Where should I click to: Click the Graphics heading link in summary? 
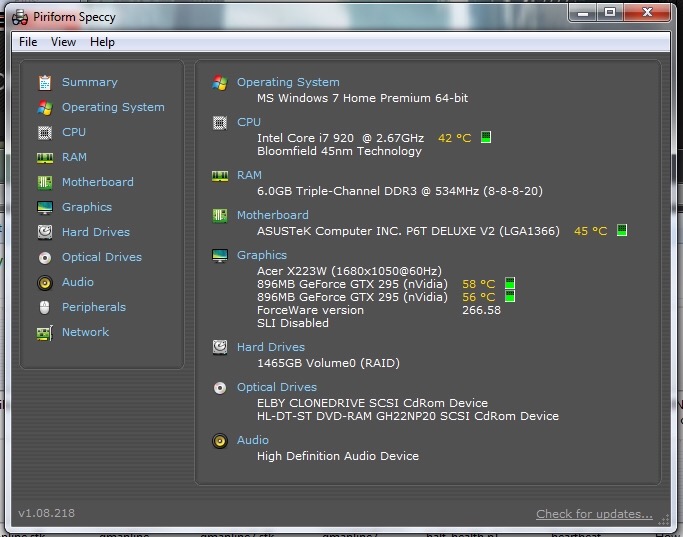pos(262,255)
